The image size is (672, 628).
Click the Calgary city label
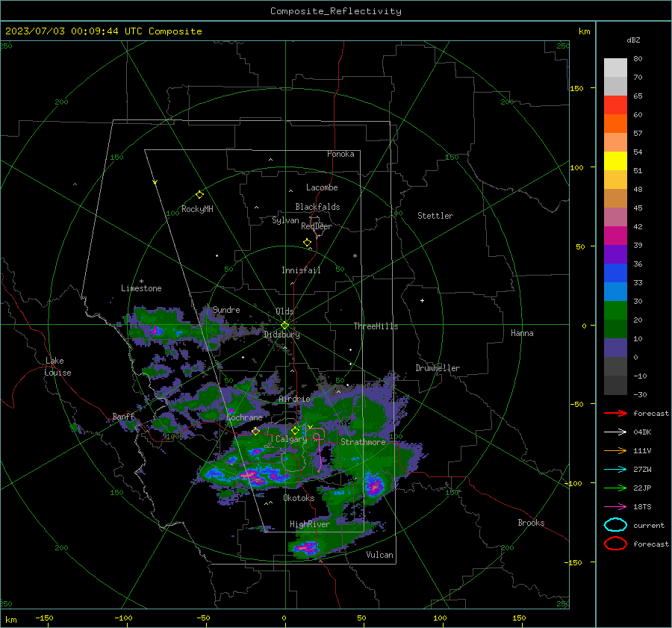[x=291, y=439]
